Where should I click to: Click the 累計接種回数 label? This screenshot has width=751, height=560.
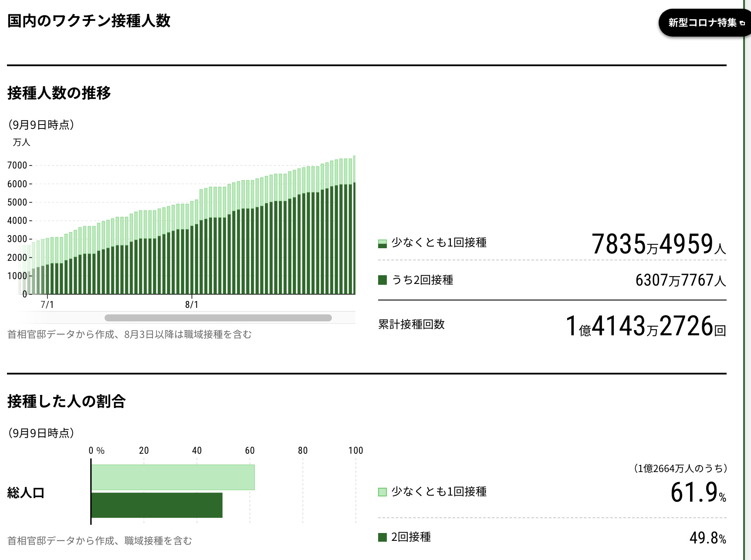412,324
